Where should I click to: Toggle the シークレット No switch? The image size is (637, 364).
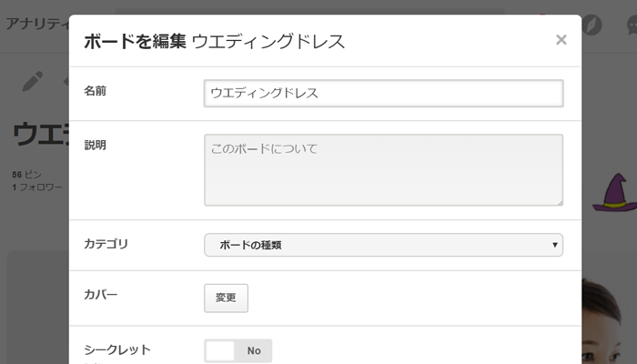(x=238, y=350)
